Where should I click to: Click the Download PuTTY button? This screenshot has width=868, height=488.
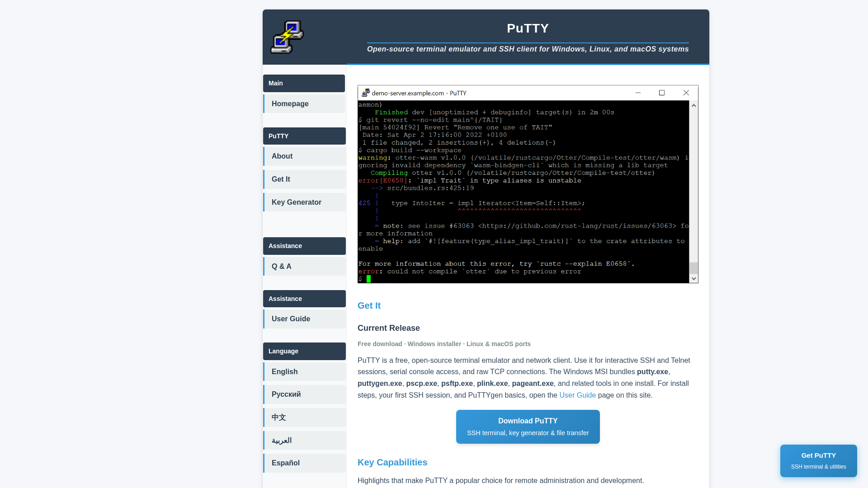528,427
